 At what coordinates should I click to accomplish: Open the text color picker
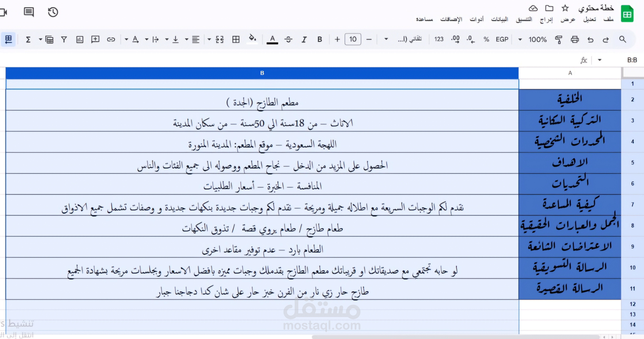(x=272, y=40)
